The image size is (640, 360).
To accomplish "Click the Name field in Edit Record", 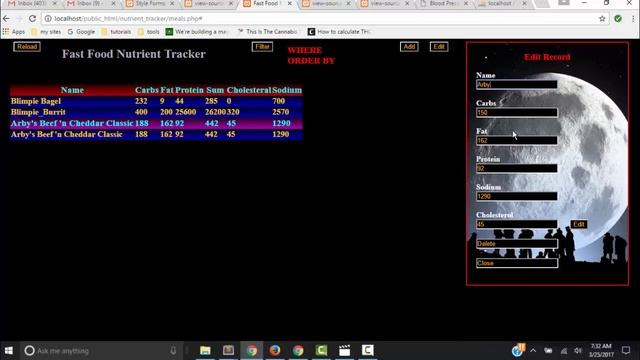I will tap(516, 84).
